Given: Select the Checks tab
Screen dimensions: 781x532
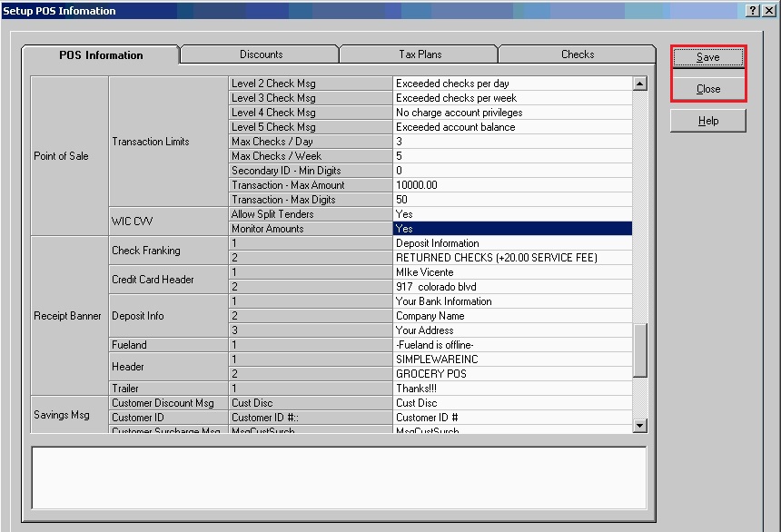Looking at the screenshot, I should click(x=578, y=54).
